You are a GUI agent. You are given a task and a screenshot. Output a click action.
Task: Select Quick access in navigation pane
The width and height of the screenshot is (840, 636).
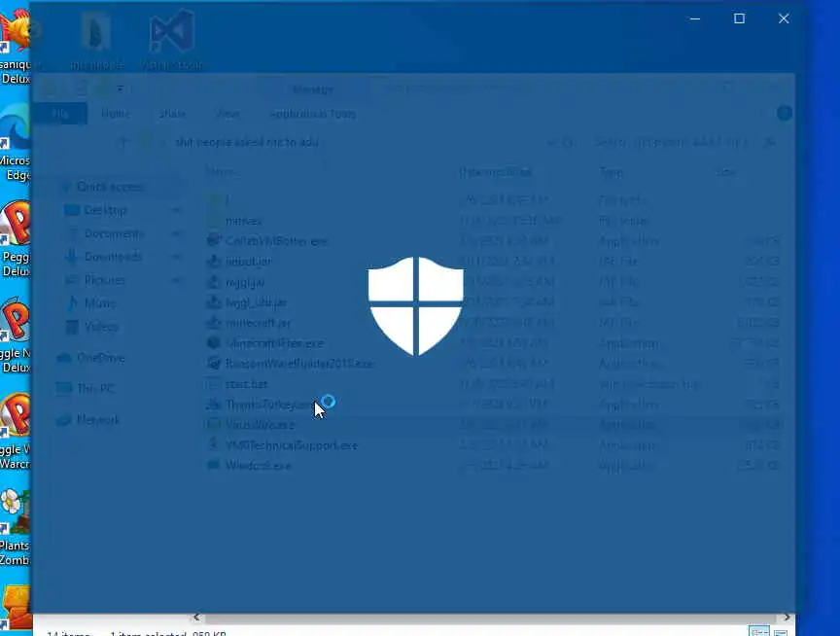pos(110,187)
